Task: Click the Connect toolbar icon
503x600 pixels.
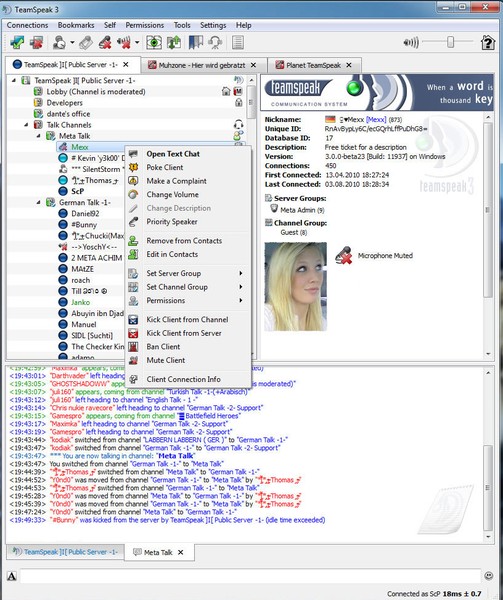Action: coord(17,42)
